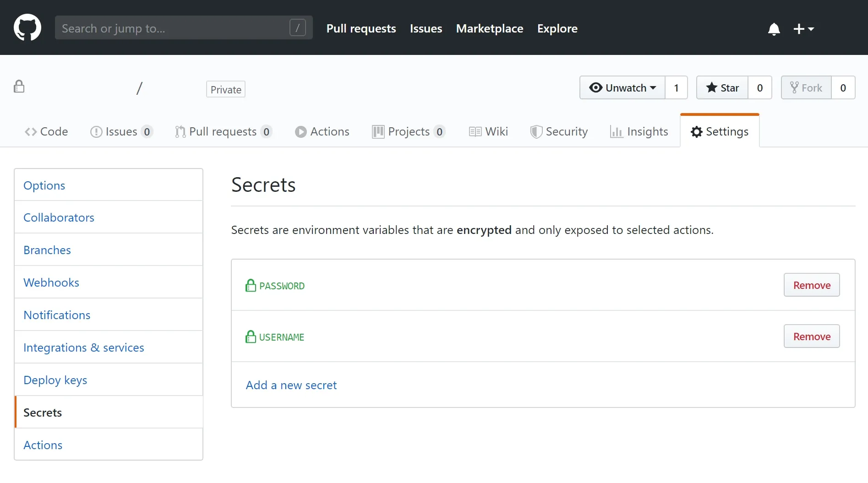The image size is (868, 483).
Task: Expand the Unwatch dropdown
Action: 654,87
